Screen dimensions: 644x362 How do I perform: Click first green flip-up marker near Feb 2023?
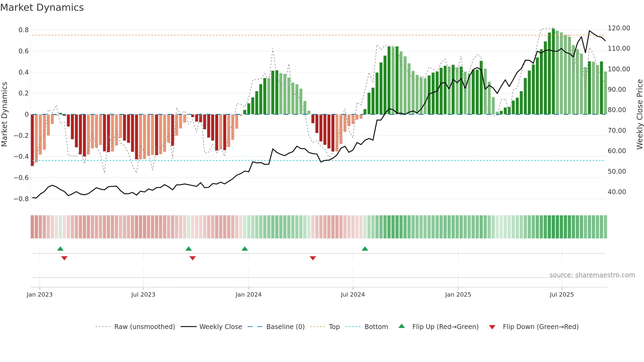[x=60, y=249]
